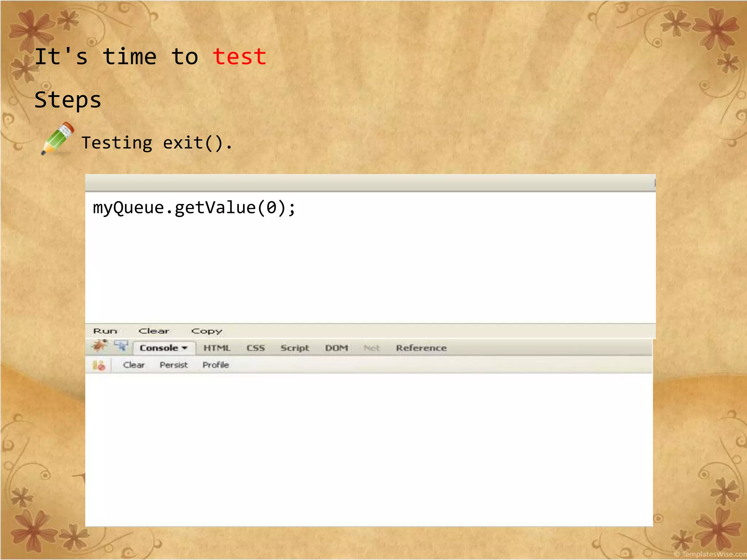
Task: Switch to the Script tab
Action: (295, 348)
